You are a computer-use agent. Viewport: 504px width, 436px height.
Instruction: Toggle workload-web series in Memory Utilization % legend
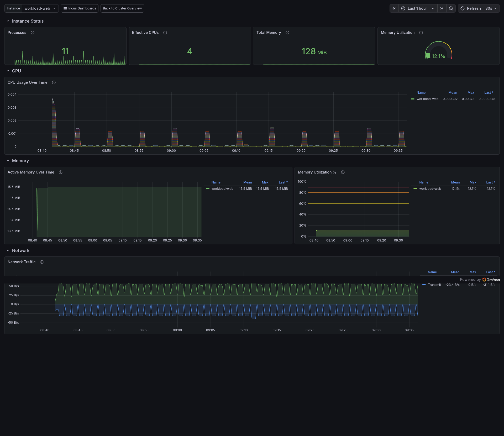430,189
